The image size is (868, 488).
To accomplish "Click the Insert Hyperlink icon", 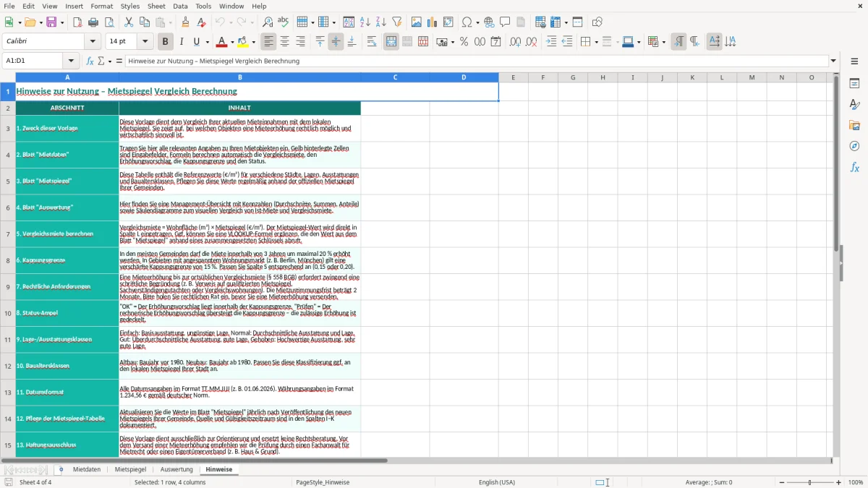I will (x=489, y=22).
